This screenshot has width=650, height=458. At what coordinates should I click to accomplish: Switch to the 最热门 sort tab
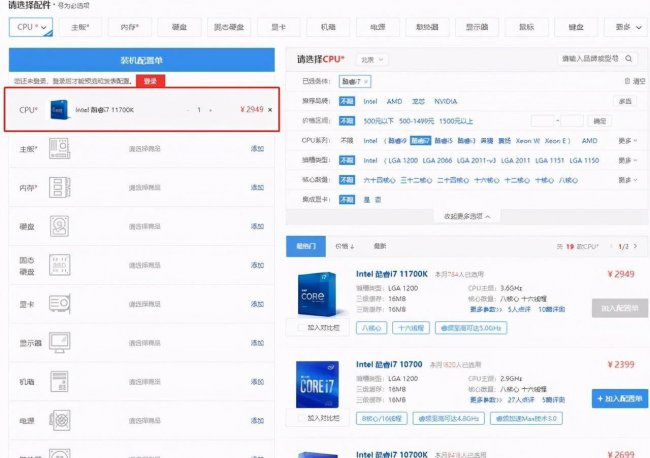306,246
